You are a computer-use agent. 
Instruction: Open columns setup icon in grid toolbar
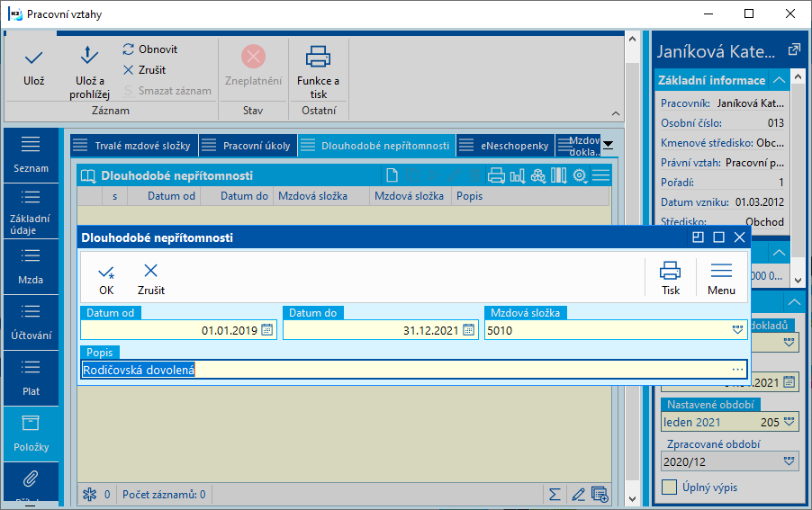[559, 176]
